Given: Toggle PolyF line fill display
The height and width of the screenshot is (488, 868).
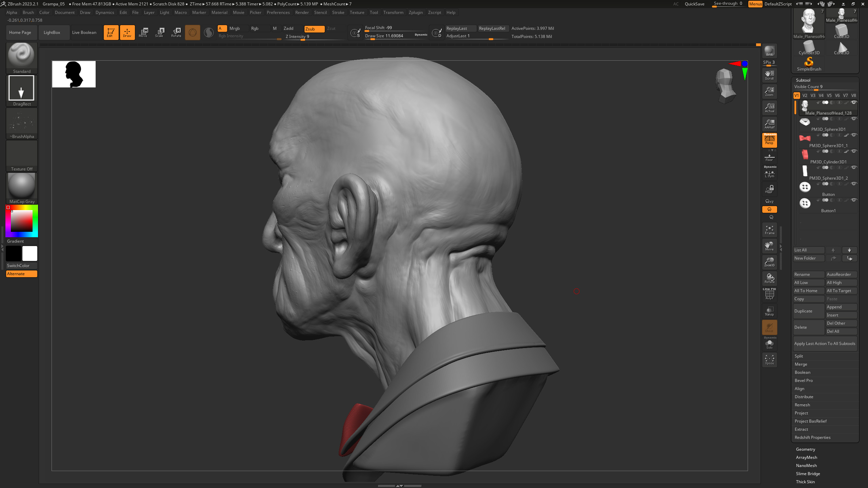Looking at the screenshot, I should point(769,294).
